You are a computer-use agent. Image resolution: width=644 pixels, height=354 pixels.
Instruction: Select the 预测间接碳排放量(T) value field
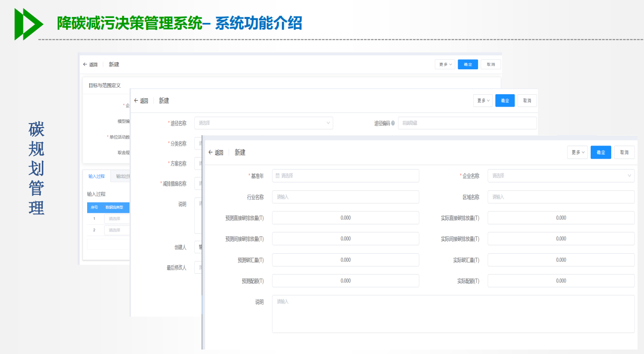tap(346, 239)
